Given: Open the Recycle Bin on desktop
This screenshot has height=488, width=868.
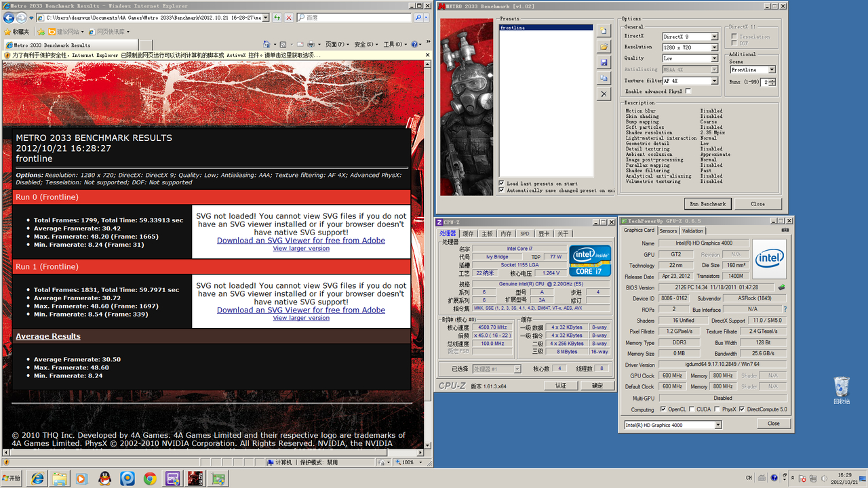Looking at the screenshot, I should tap(842, 390).
